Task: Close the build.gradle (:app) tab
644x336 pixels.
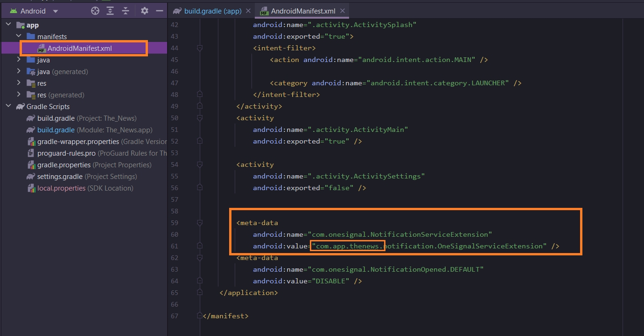Action: pyautogui.click(x=247, y=11)
